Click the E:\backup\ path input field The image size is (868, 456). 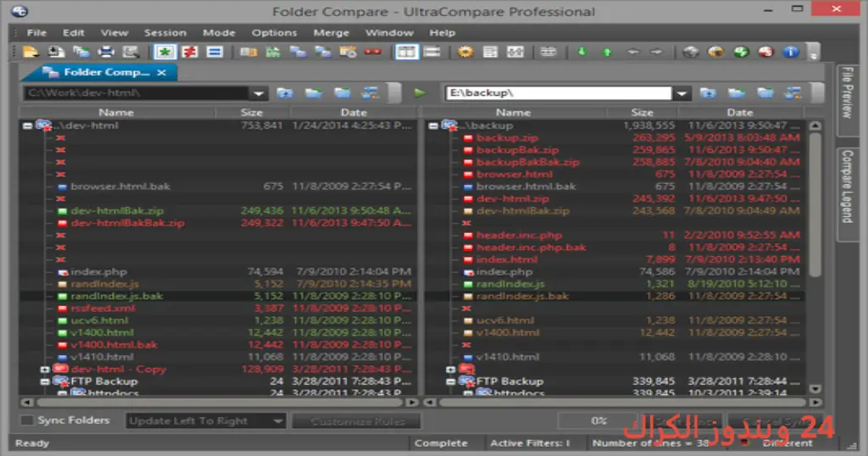(x=559, y=93)
